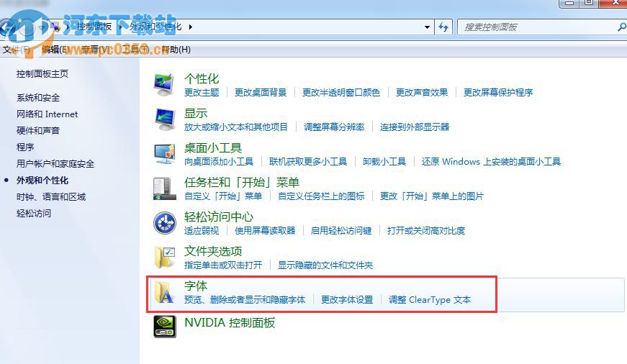The image size is (627, 364).
Task: Click 自定义「开始」菜单 link
Action: tap(223, 196)
